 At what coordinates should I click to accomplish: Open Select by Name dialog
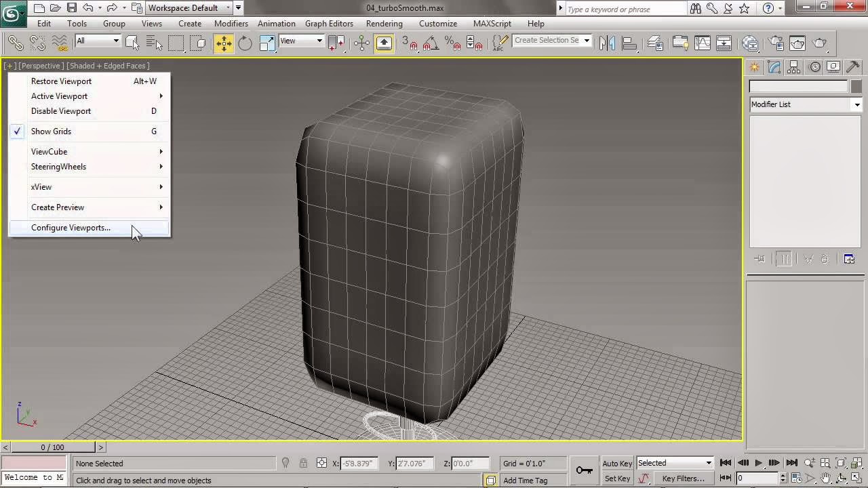coord(154,43)
